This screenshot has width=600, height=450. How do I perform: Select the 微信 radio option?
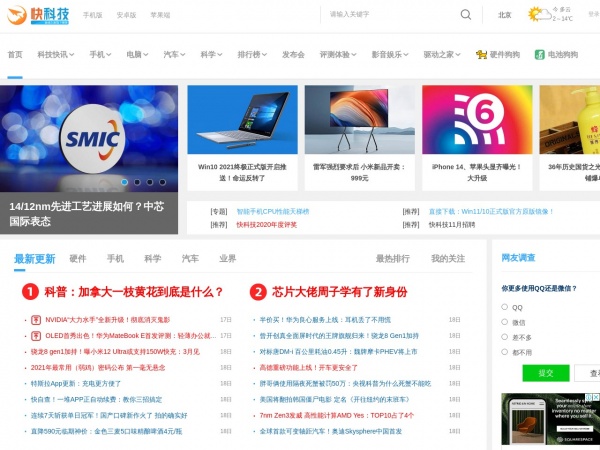pyautogui.click(x=504, y=322)
